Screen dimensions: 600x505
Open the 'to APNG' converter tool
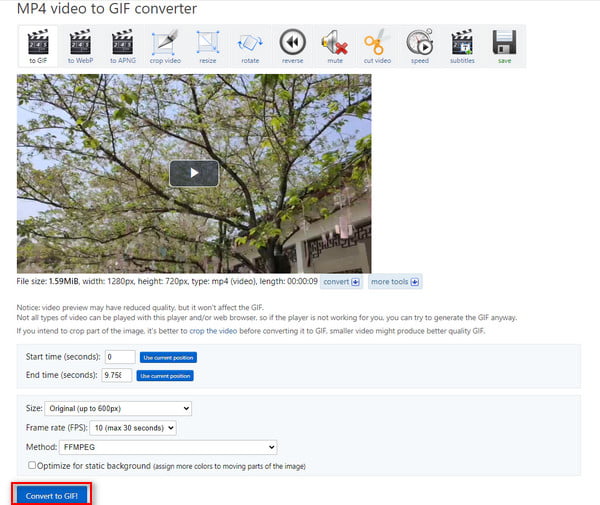pyautogui.click(x=123, y=46)
